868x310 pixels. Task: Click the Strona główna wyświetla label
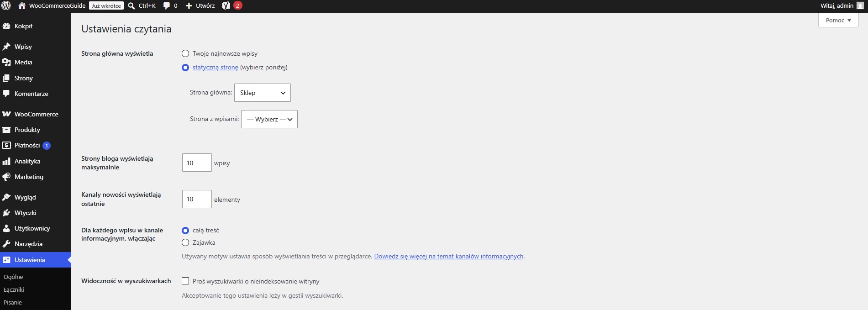[x=117, y=53]
